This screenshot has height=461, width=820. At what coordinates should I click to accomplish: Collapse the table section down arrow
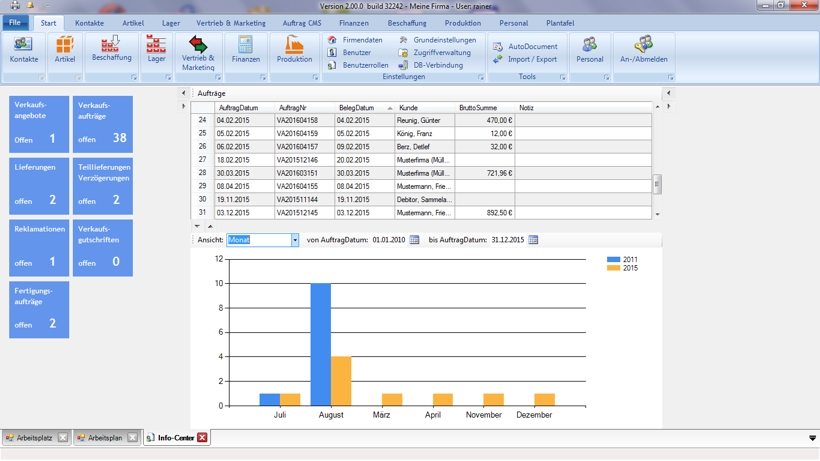pos(197,226)
